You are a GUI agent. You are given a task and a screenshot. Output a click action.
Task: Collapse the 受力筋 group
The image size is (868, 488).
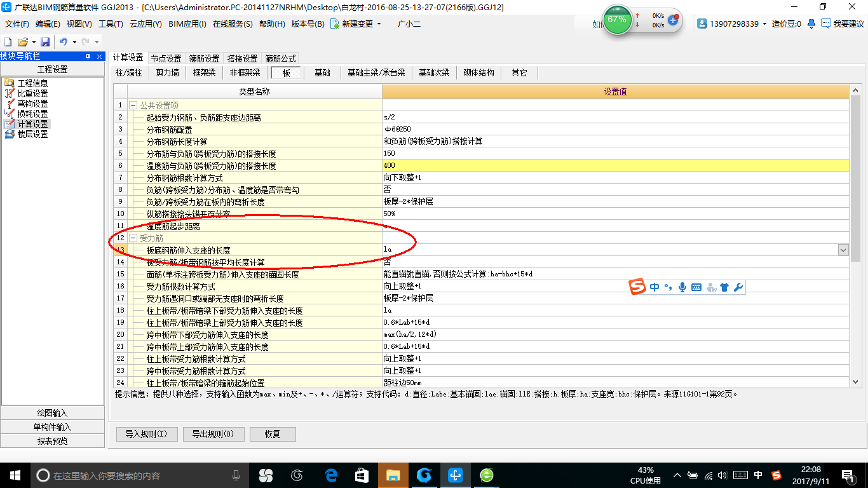(133, 238)
